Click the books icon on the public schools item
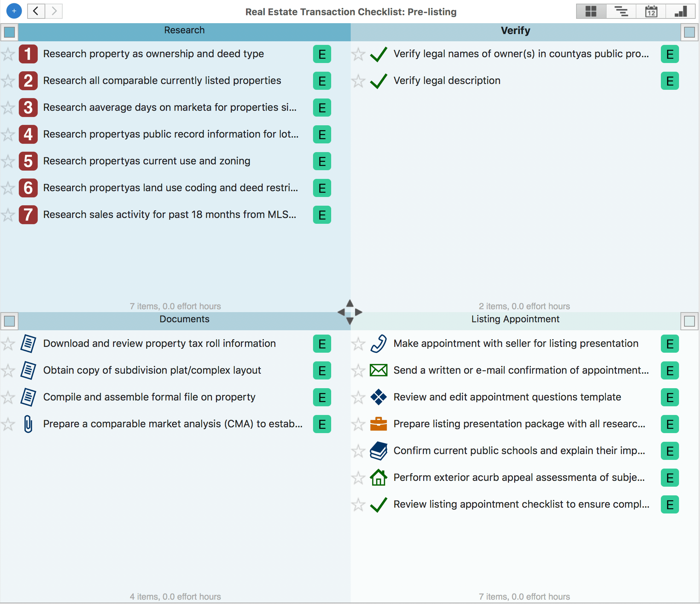This screenshot has height=604, width=700. pos(378,450)
